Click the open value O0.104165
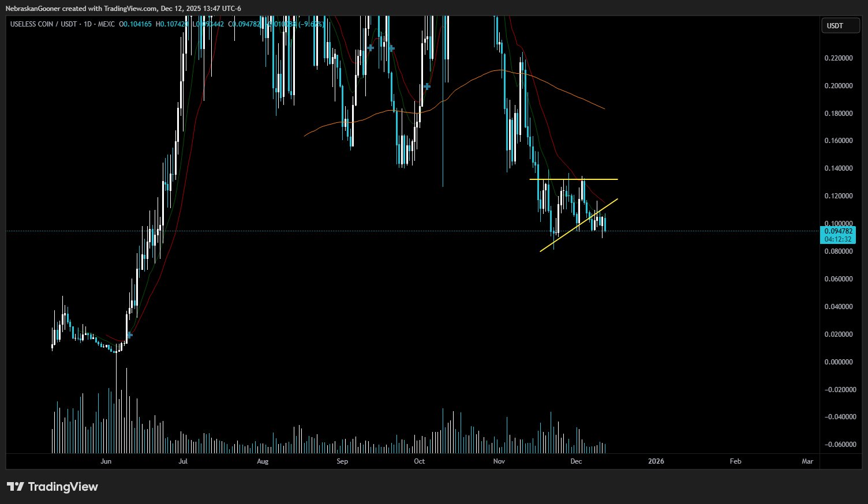 click(x=136, y=24)
